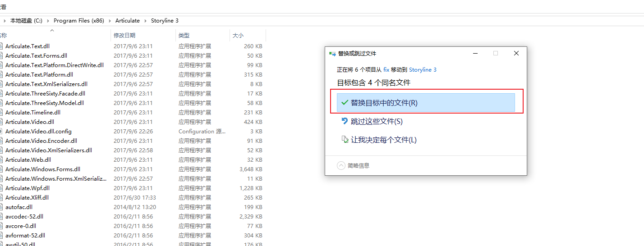644x246 pixels.
Task: Click the circled chevron icon beside 简略信息
Action: pos(341,165)
